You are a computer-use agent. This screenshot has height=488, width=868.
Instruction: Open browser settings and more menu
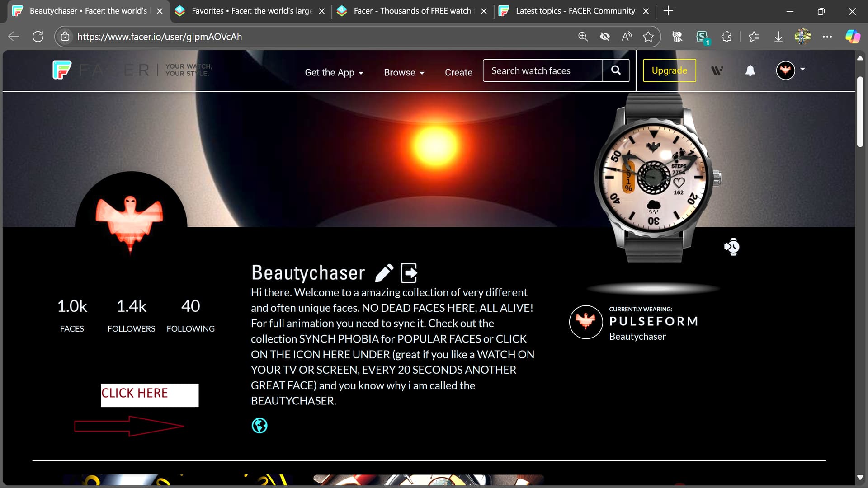(827, 37)
